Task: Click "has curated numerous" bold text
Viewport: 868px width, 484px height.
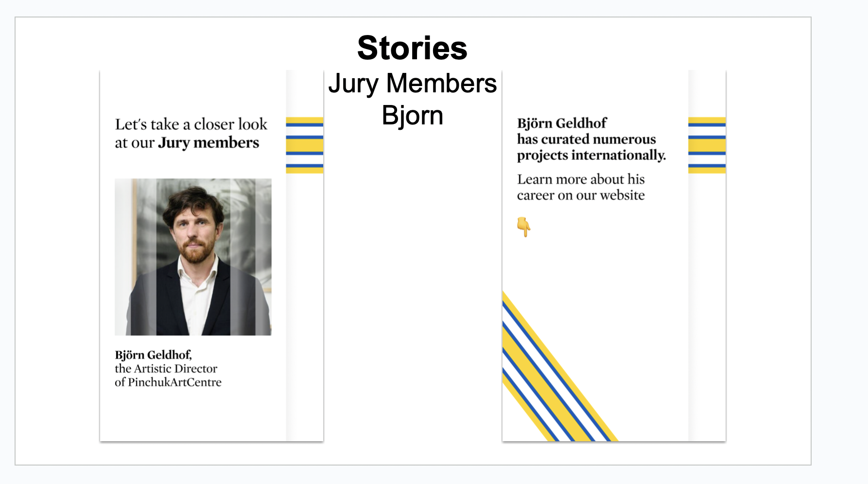Action: pyautogui.click(x=586, y=139)
